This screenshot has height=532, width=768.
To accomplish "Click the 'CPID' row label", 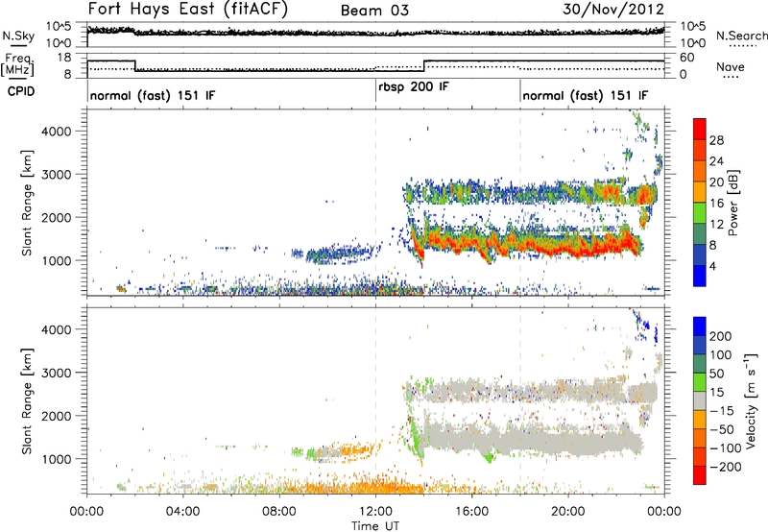I will click(x=21, y=91).
